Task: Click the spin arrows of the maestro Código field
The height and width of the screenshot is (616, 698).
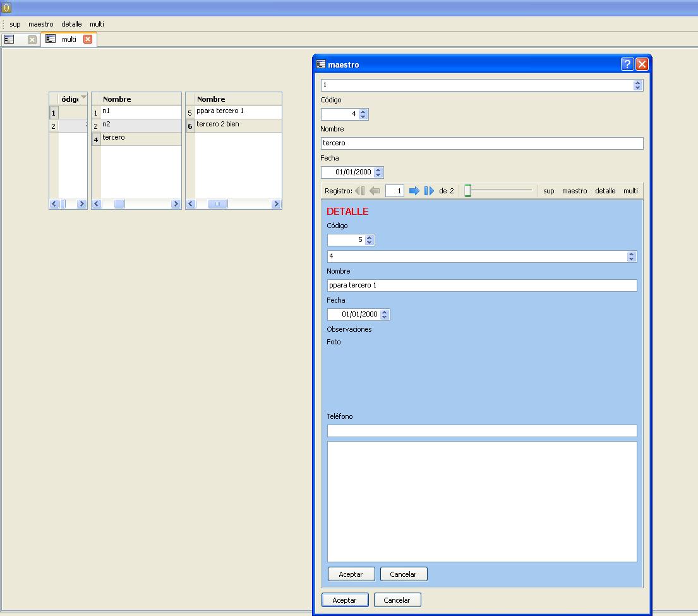Action: (x=363, y=114)
